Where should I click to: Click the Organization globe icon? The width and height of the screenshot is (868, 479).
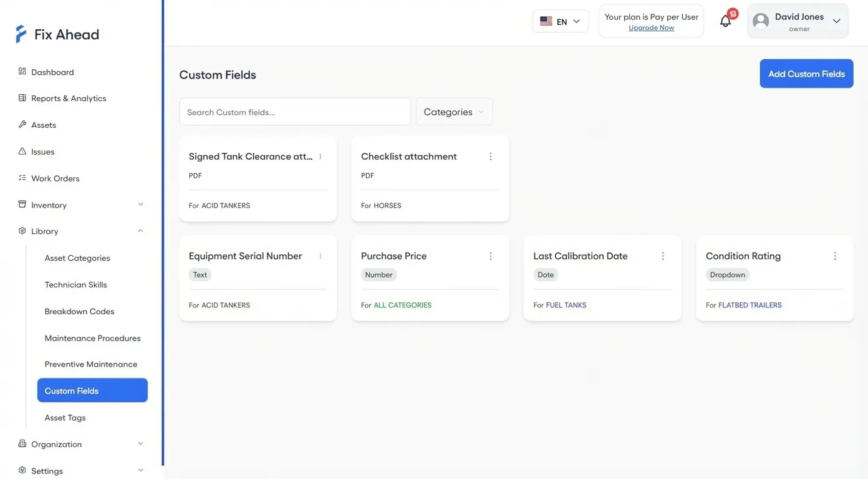click(x=22, y=443)
